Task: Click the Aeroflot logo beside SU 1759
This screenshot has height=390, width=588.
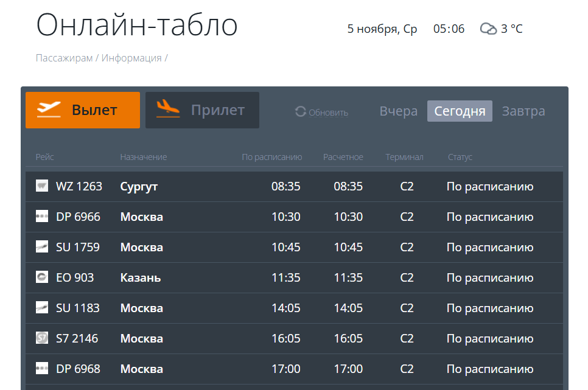Action: pos(41,246)
